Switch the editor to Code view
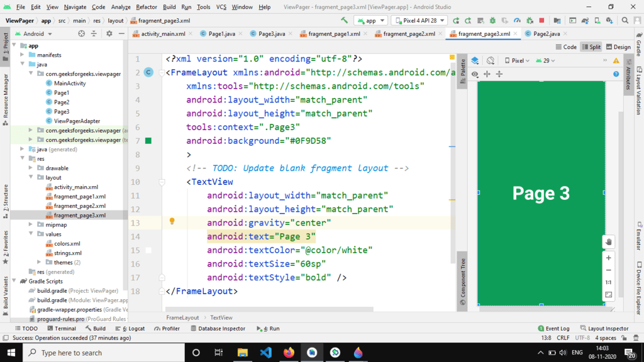The width and height of the screenshot is (644, 362). click(x=566, y=47)
